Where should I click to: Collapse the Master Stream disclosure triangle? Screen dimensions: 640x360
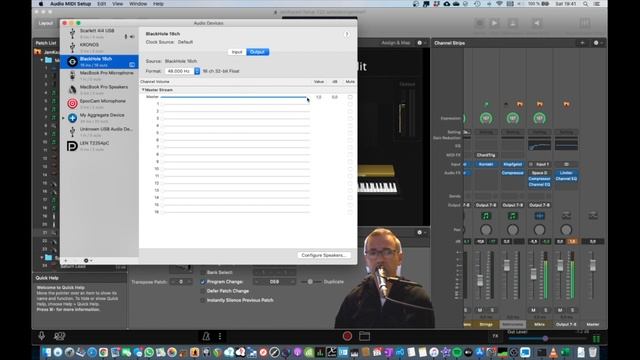click(143, 90)
